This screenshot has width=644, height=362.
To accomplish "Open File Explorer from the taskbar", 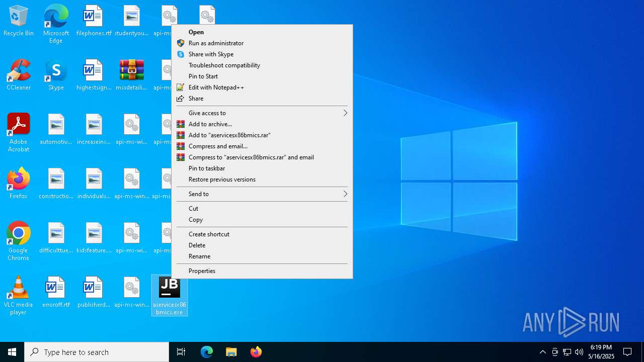I will pyautogui.click(x=231, y=352).
